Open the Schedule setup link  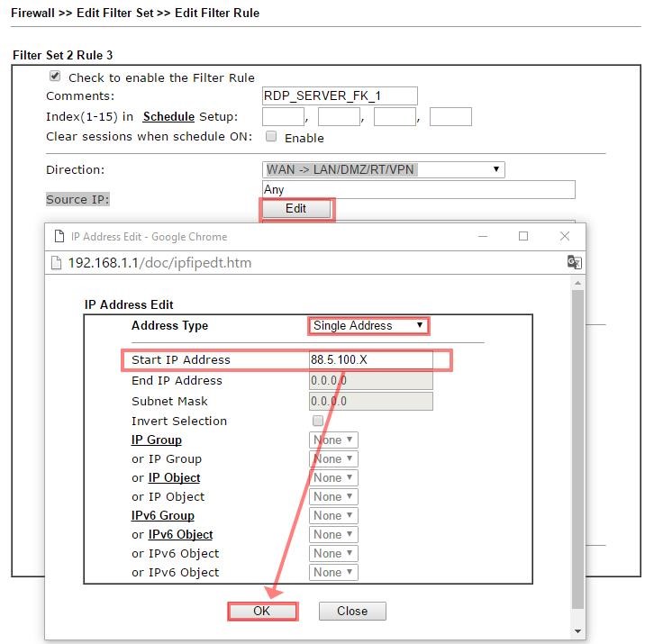168,116
